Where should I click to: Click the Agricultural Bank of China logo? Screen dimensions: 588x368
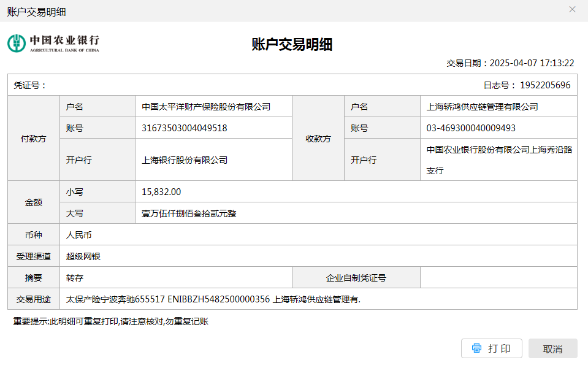(x=53, y=43)
